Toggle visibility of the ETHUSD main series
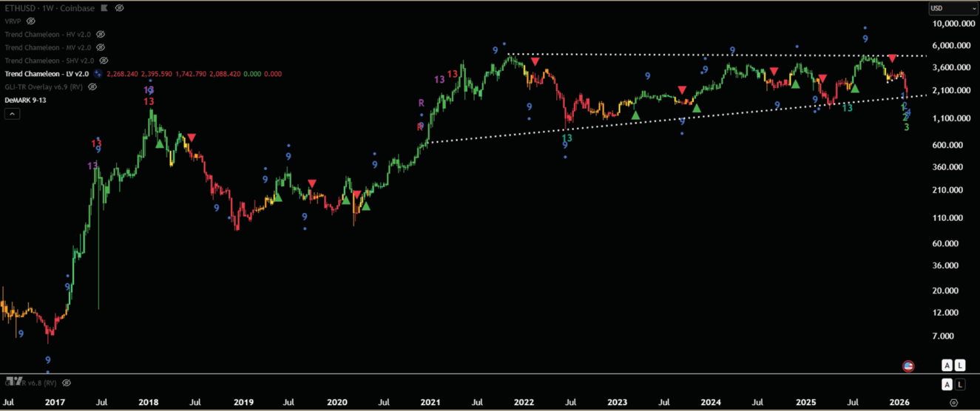 (x=119, y=7)
